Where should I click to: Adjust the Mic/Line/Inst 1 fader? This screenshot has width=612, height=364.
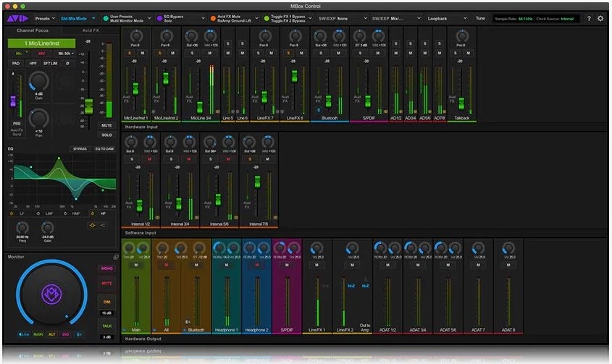(135, 88)
